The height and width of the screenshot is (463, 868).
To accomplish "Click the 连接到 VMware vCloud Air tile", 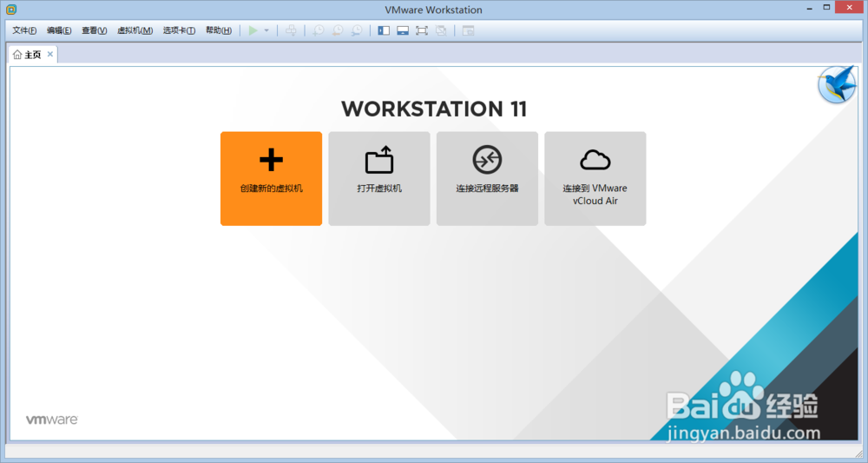I will [x=595, y=178].
